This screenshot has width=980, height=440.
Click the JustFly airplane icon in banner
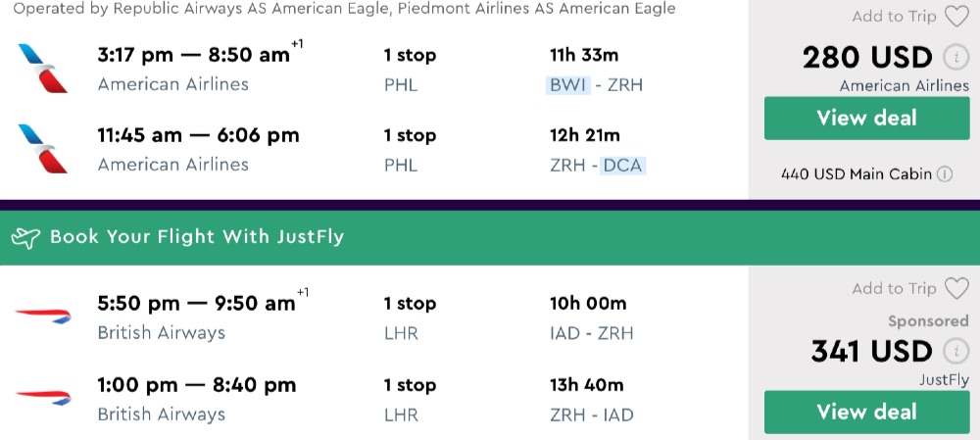[28, 236]
